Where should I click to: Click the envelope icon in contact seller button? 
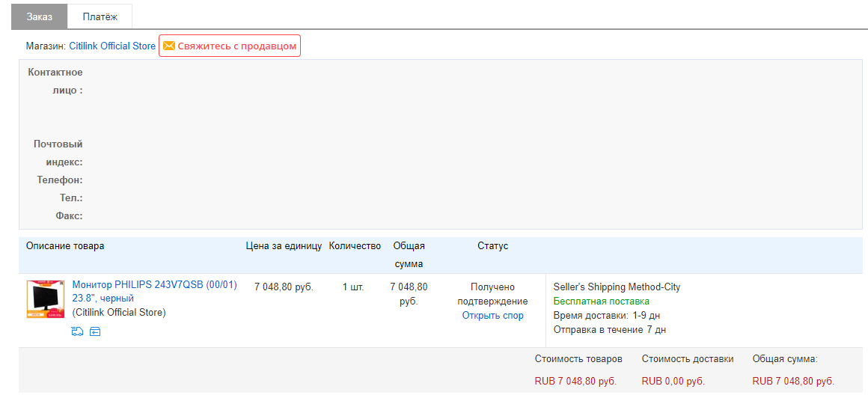[169, 46]
